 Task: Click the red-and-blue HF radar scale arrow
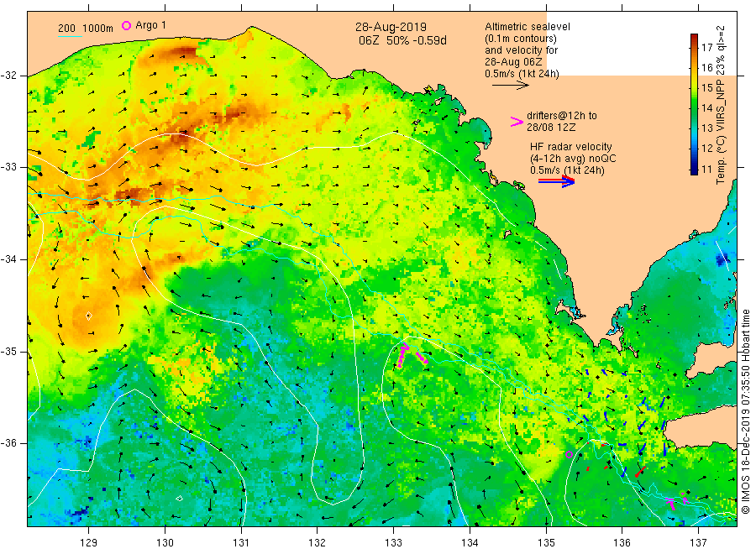[x=556, y=181]
